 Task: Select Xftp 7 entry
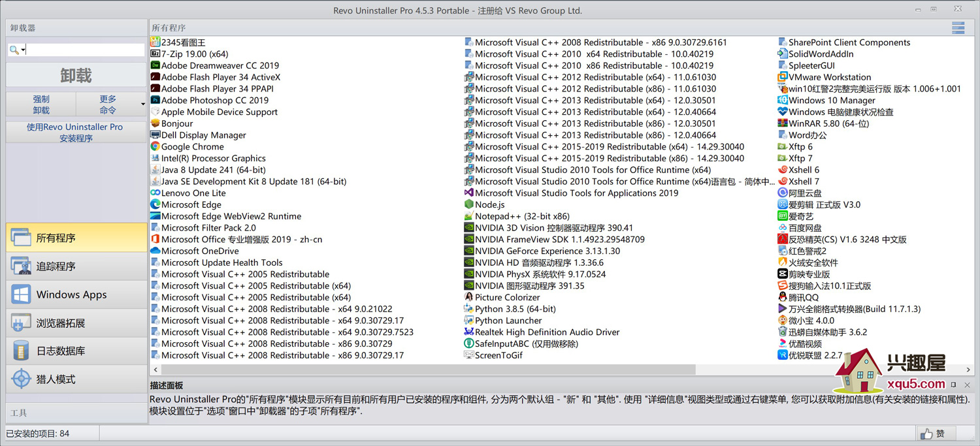(x=794, y=158)
